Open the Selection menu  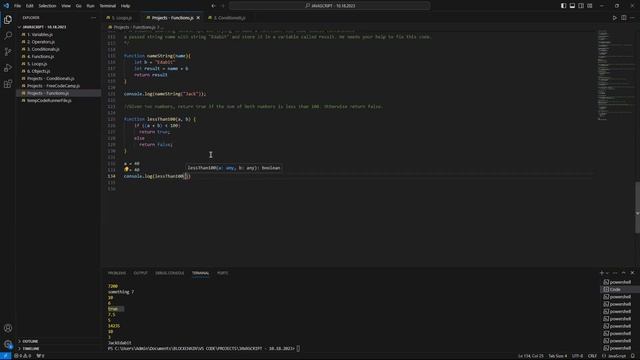[x=47, y=6]
